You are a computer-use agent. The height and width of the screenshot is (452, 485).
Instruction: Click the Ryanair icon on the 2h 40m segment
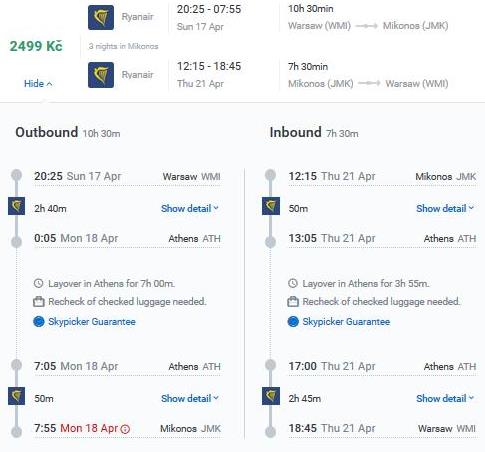(16, 206)
